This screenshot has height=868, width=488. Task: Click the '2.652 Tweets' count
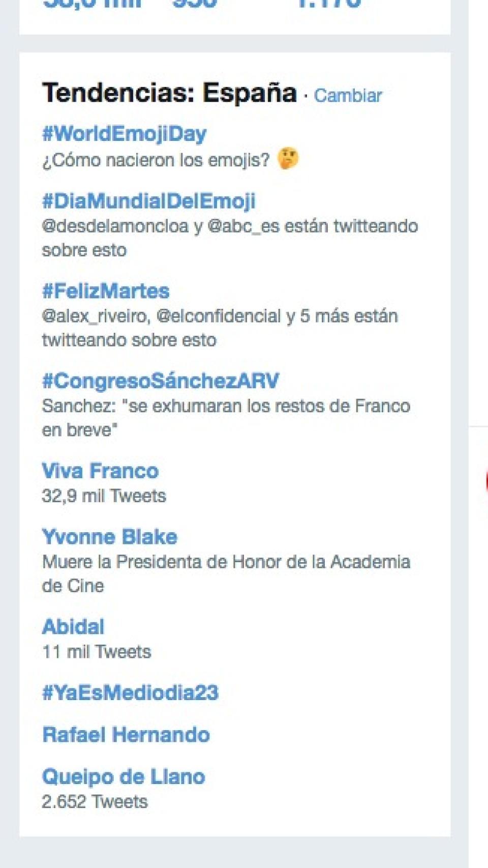[x=95, y=802]
